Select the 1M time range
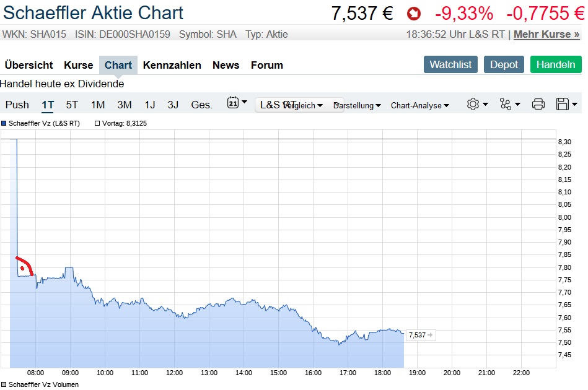The height and width of the screenshot is (390, 588). pyautogui.click(x=98, y=105)
